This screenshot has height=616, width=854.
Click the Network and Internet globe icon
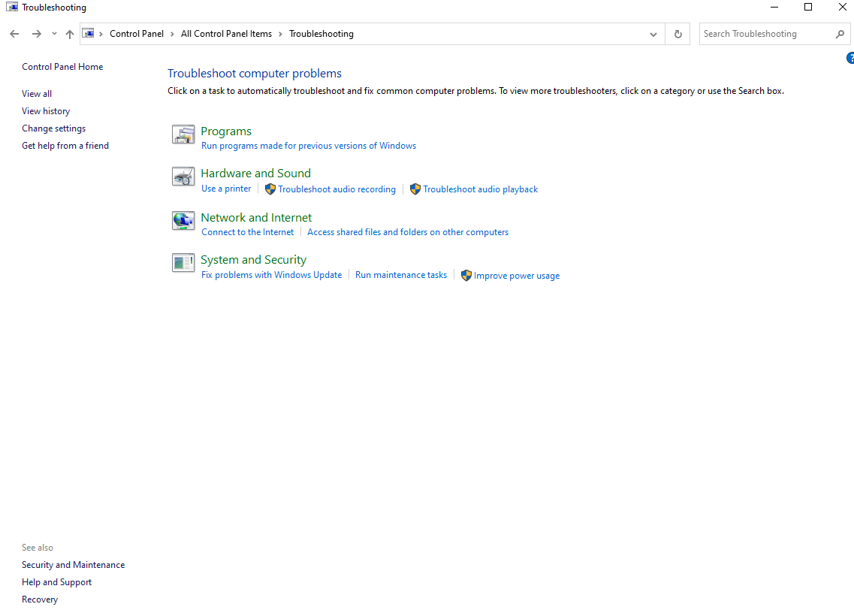click(x=183, y=221)
